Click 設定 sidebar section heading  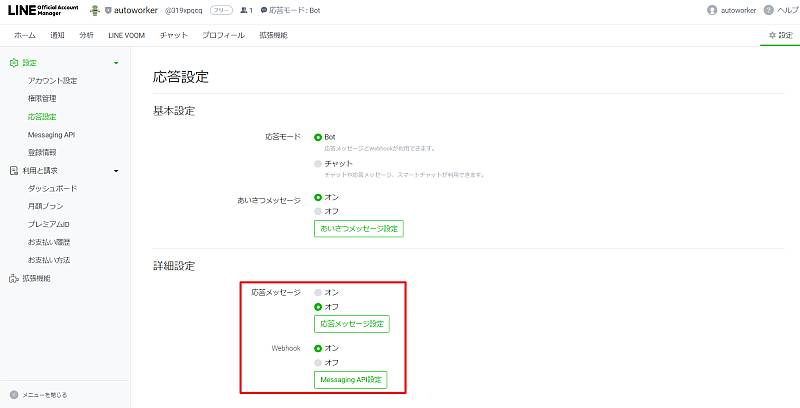tap(30, 63)
